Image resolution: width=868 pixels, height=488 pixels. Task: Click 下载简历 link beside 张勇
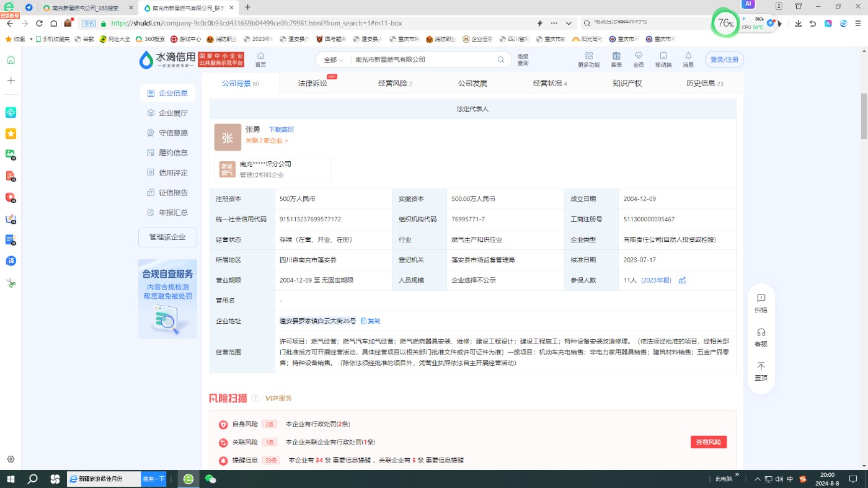point(281,130)
